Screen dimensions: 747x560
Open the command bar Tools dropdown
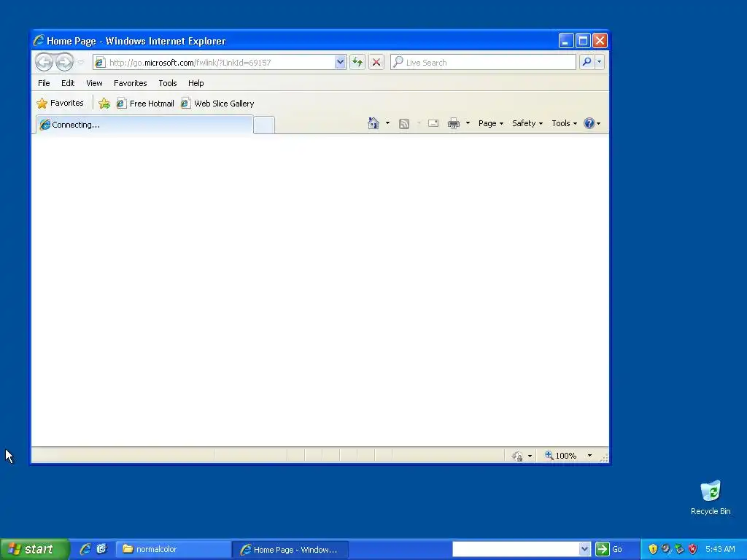point(564,123)
